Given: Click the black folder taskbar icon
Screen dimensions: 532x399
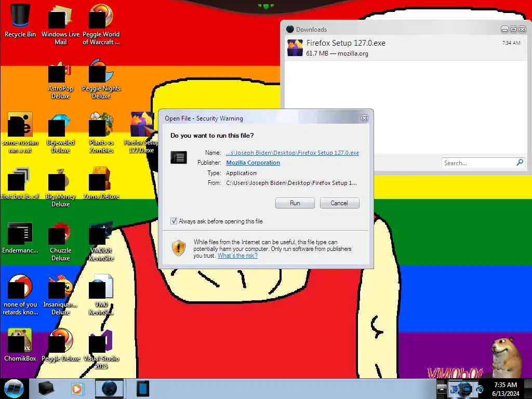Looking at the screenshot, I should tap(46, 389).
